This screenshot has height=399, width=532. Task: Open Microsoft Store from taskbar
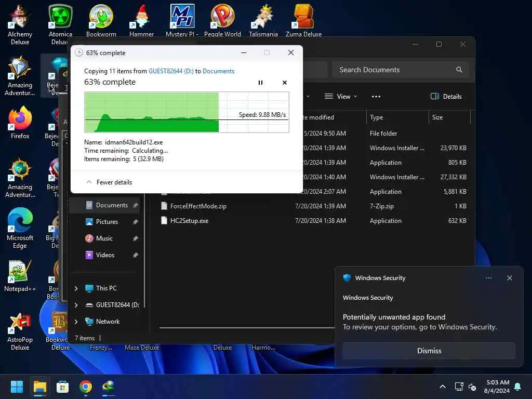pyautogui.click(x=62, y=387)
